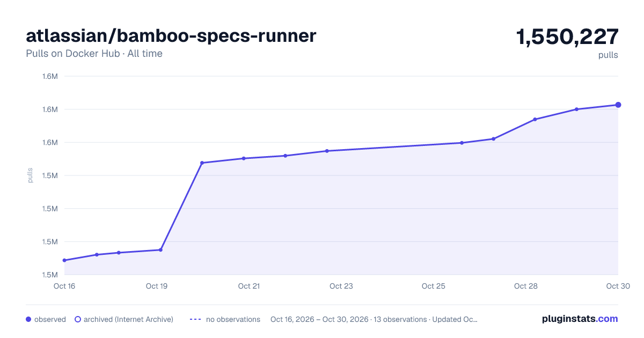Viewport: 644px width, 338px height.
Task: Click the atlassian/bamboo-specs-runner title
Action: pos(171,36)
